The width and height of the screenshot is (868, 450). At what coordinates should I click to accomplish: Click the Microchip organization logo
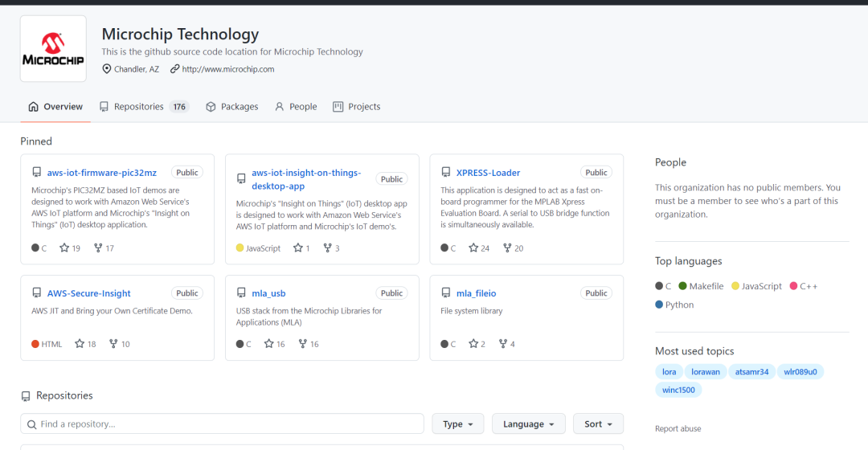coord(53,49)
